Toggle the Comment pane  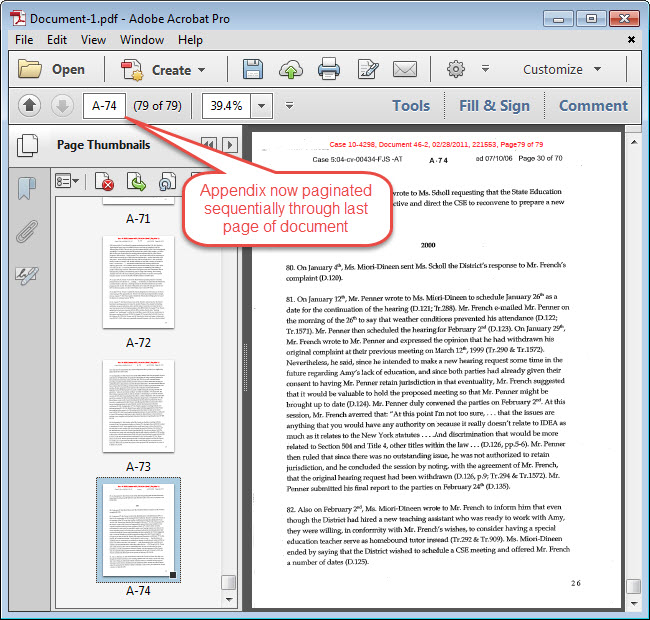click(x=593, y=105)
